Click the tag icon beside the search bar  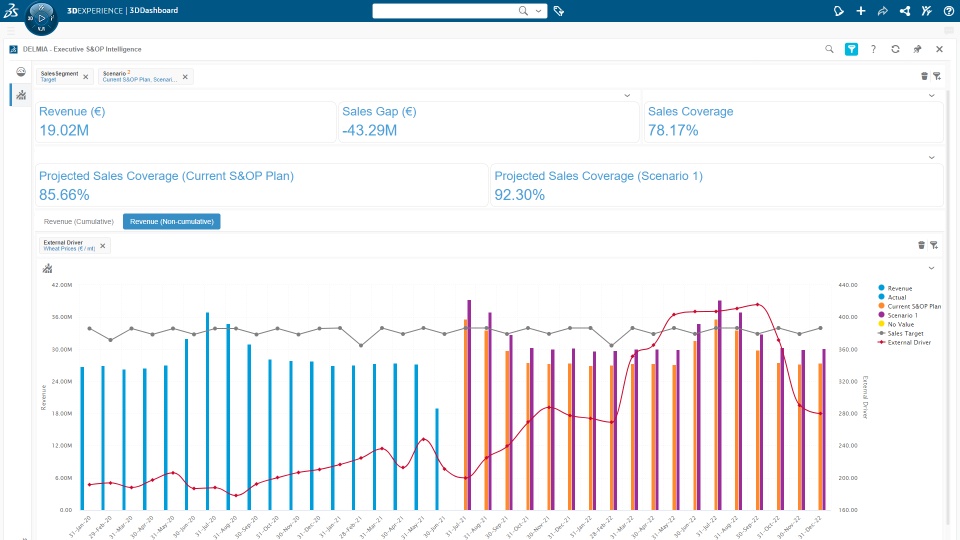tap(558, 10)
